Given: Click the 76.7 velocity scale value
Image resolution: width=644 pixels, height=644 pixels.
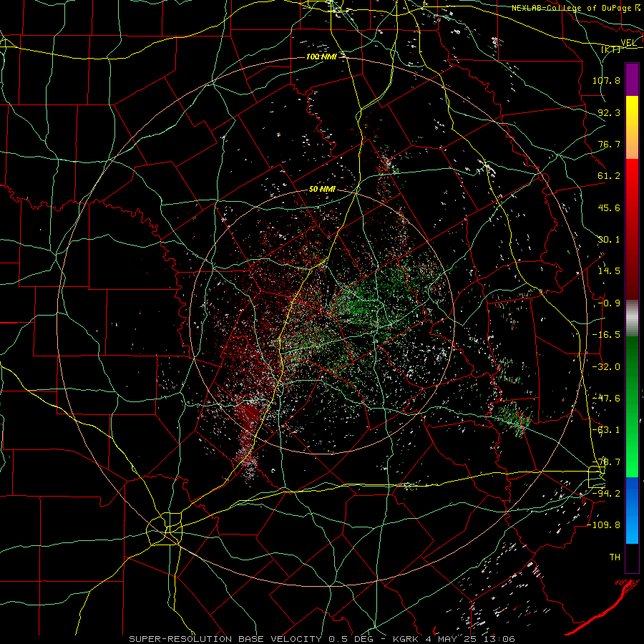Looking at the screenshot, I should 609,144.
